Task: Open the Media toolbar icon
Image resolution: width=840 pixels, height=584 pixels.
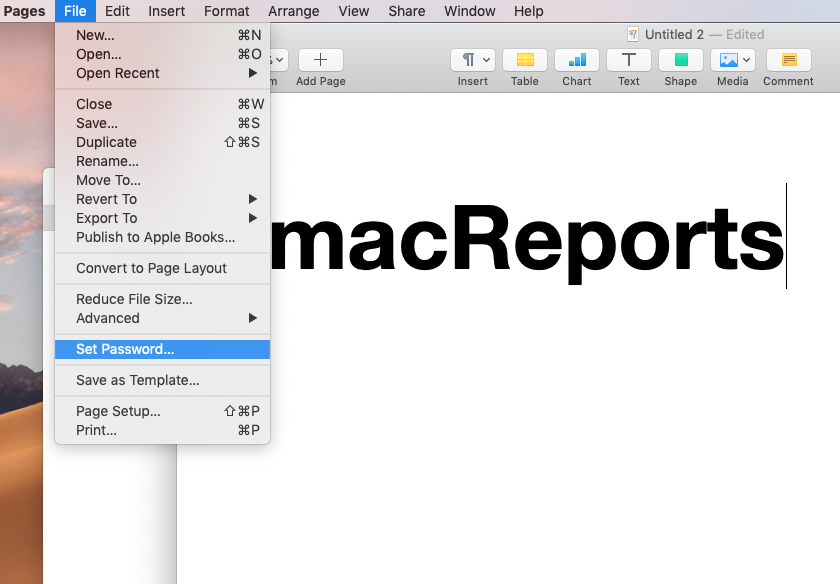Action: (x=728, y=59)
